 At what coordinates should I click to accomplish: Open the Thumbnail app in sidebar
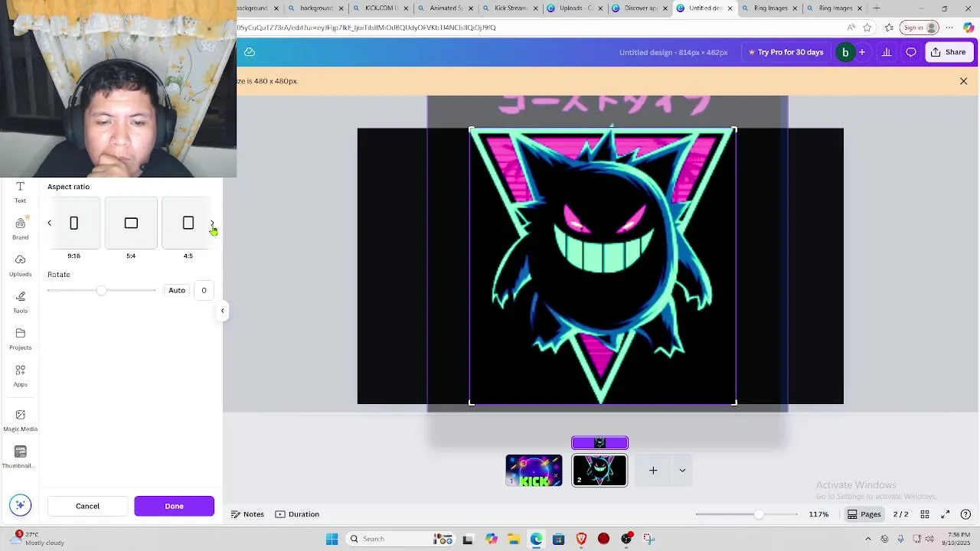(20, 457)
